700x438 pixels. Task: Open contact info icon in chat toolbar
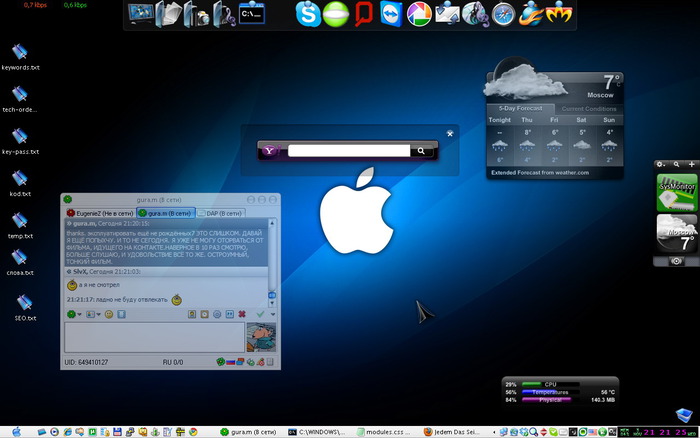[192, 314]
